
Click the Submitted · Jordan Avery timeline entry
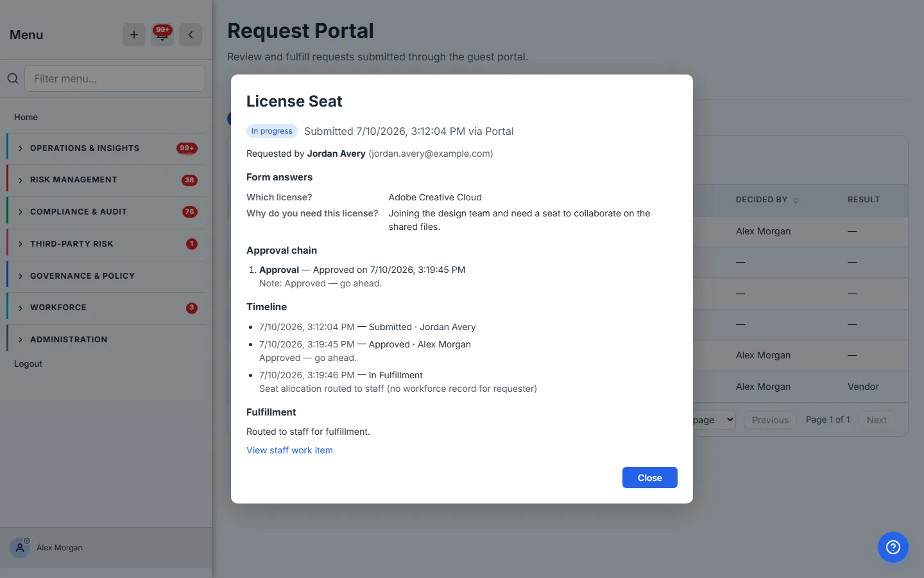(x=368, y=327)
